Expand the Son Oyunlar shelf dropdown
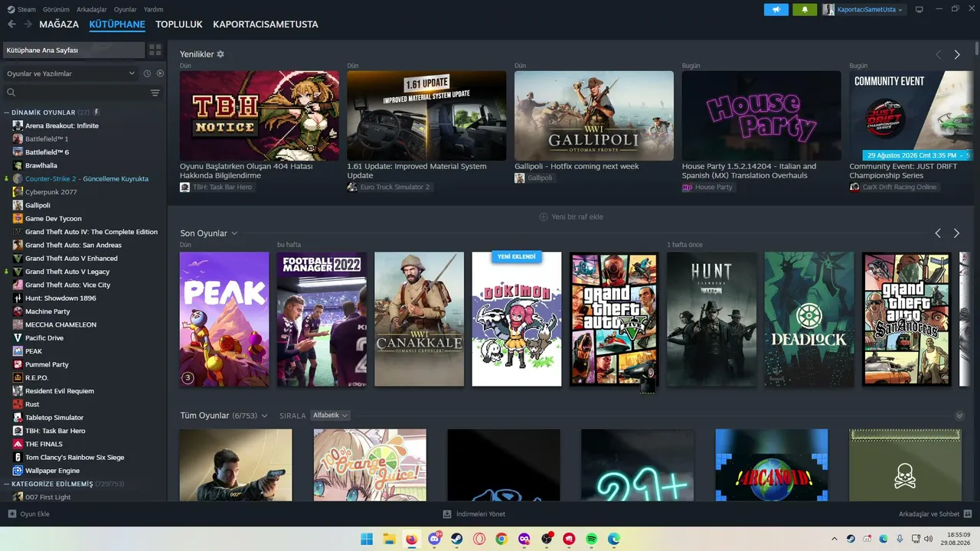Image resolution: width=980 pixels, height=551 pixels. point(234,233)
